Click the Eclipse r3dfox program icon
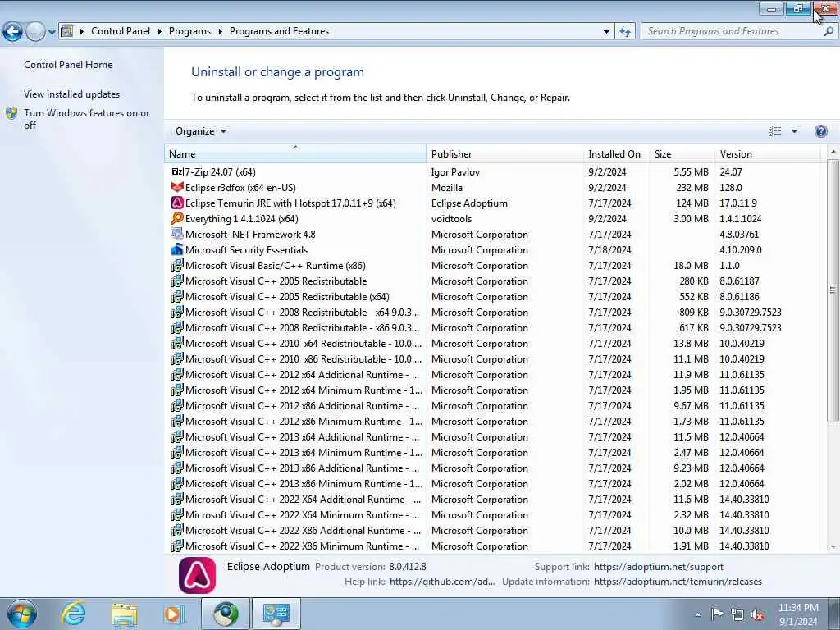 click(x=177, y=188)
